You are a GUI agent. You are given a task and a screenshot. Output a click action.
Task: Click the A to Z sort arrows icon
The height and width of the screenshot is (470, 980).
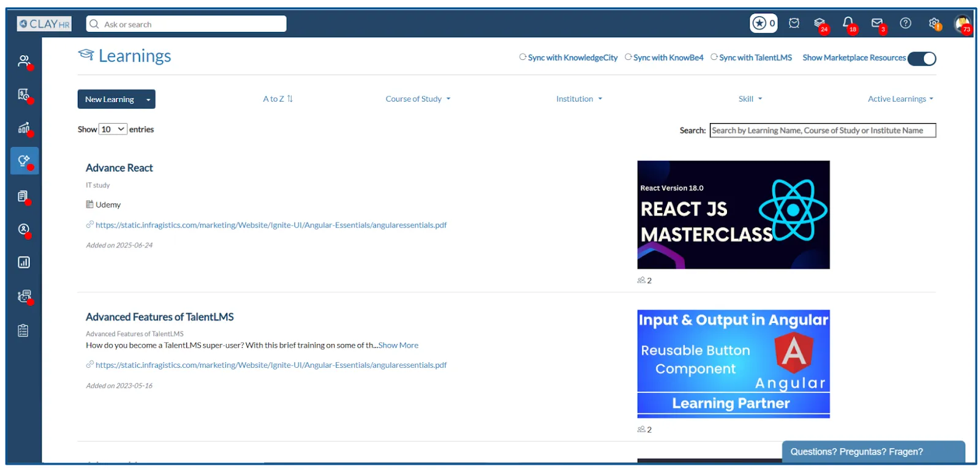pyautogui.click(x=290, y=99)
